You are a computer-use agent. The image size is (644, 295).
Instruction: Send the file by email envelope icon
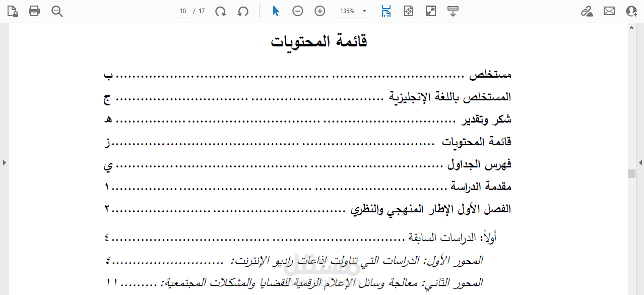pyautogui.click(x=609, y=11)
